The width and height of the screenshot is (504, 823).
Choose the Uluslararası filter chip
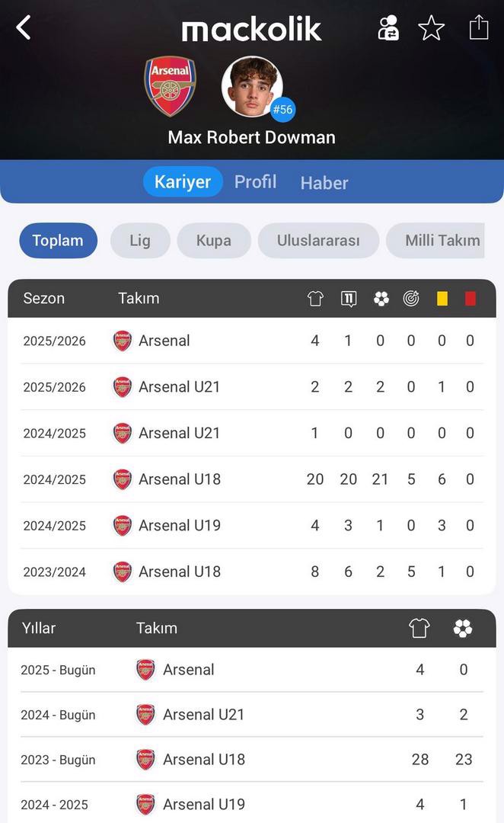pyautogui.click(x=317, y=241)
